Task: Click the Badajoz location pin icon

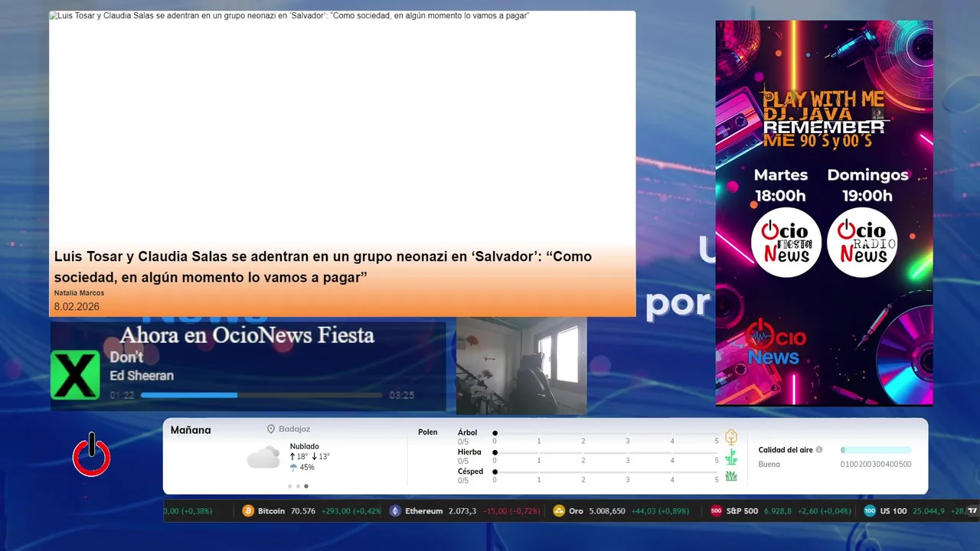Action: point(271,429)
